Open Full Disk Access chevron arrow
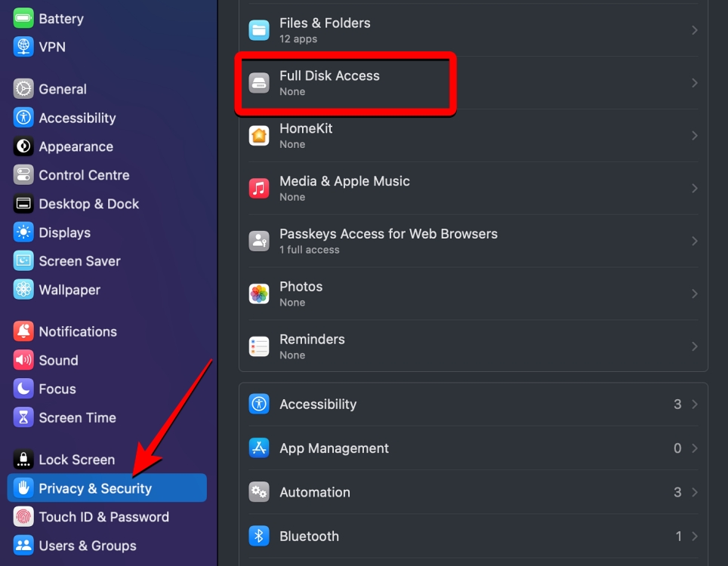Viewport: 728px width, 566px height. coord(694,83)
